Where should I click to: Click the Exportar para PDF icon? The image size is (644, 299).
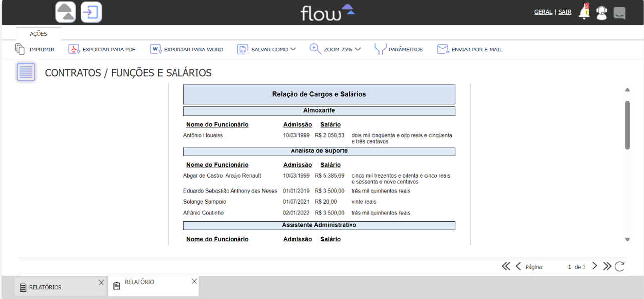(x=74, y=49)
